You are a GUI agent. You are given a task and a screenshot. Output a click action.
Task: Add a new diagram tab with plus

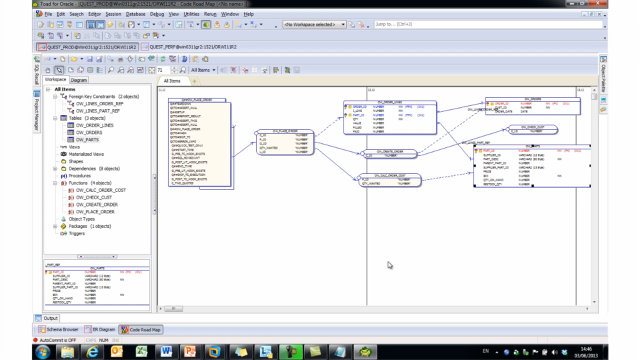coord(194,81)
